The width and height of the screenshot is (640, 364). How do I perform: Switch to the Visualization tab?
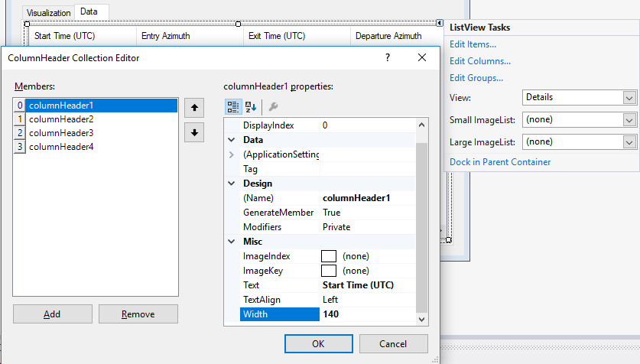point(47,13)
